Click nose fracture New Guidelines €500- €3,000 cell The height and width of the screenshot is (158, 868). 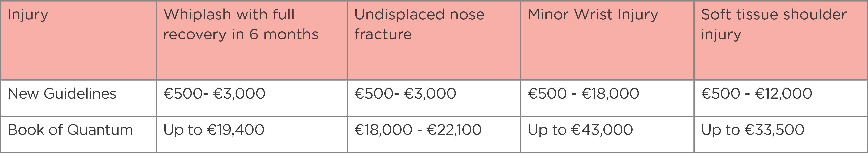click(x=434, y=98)
